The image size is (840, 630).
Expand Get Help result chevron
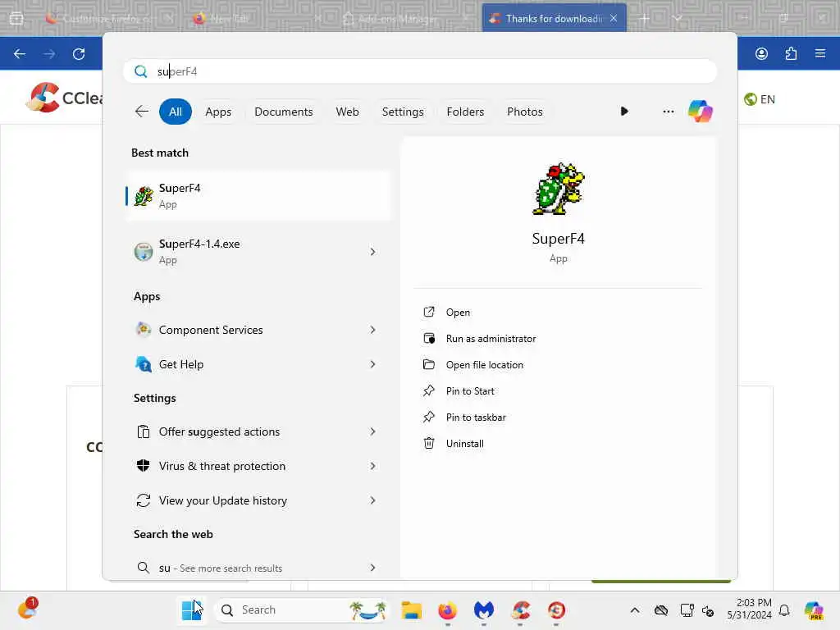[x=372, y=364]
